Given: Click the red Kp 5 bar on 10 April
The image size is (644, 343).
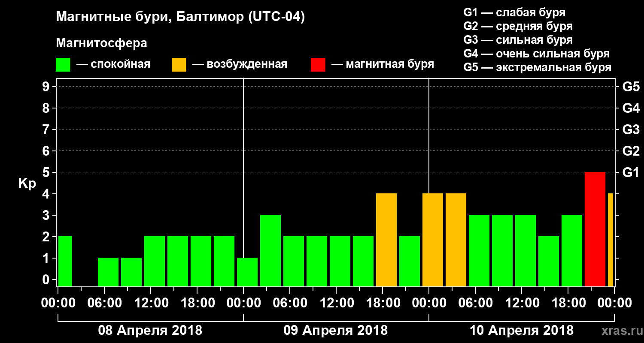Looking at the screenshot, I should click(x=595, y=229).
